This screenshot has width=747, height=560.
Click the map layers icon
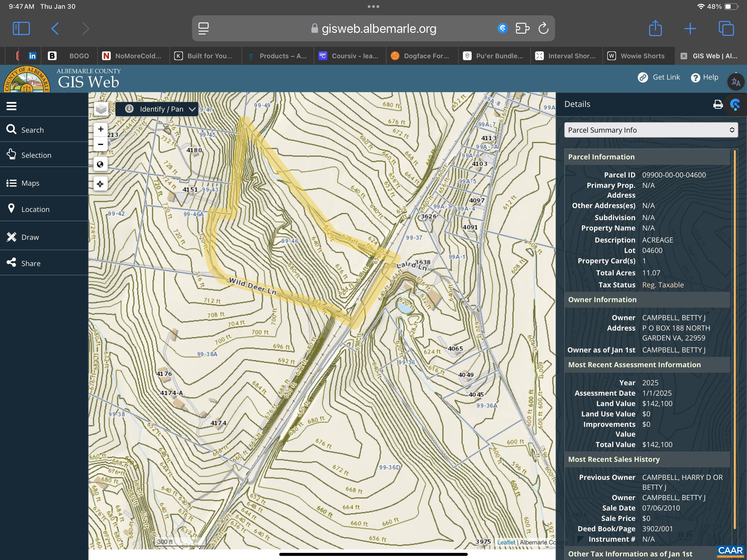pyautogui.click(x=101, y=109)
